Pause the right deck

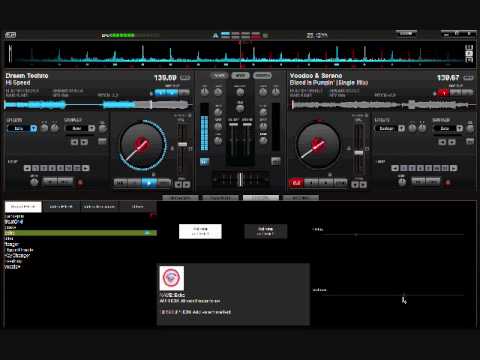coord(311,183)
